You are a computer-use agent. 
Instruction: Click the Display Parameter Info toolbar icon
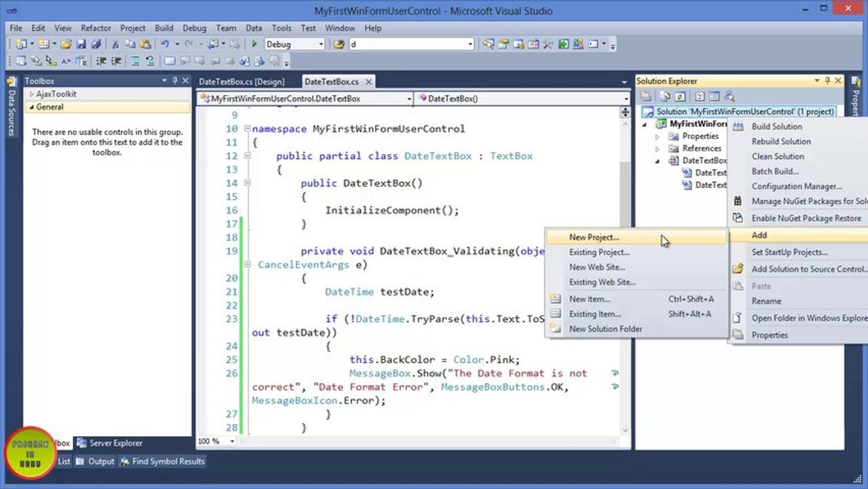pyautogui.click(x=35, y=61)
